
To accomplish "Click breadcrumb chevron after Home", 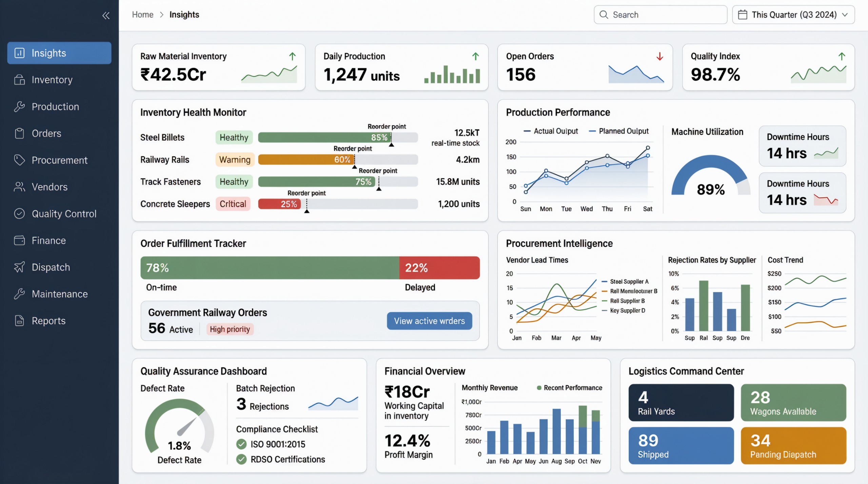I will [162, 15].
